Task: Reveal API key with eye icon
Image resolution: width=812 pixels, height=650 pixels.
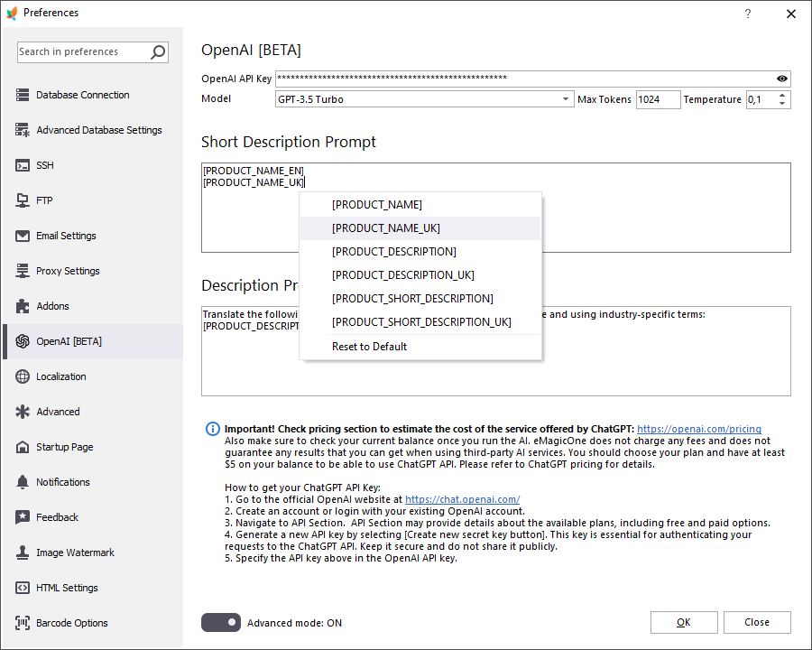Action: [x=782, y=79]
